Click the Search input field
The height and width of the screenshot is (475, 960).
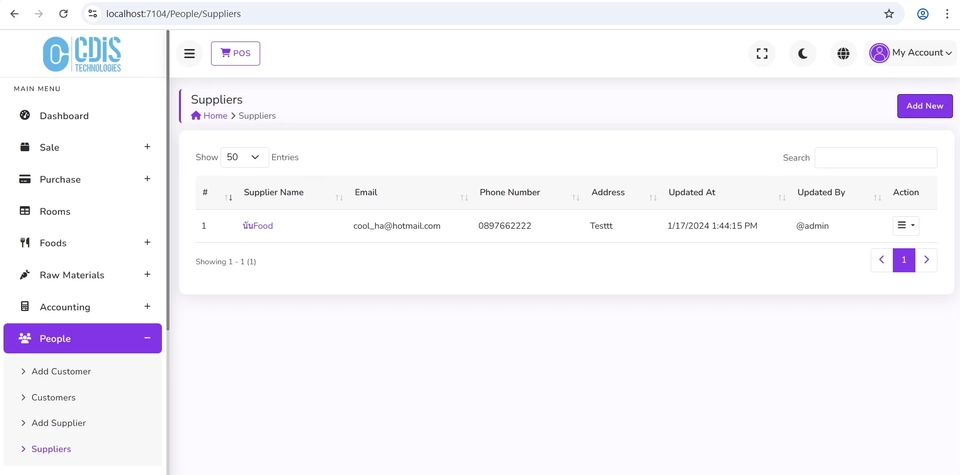[x=875, y=158]
